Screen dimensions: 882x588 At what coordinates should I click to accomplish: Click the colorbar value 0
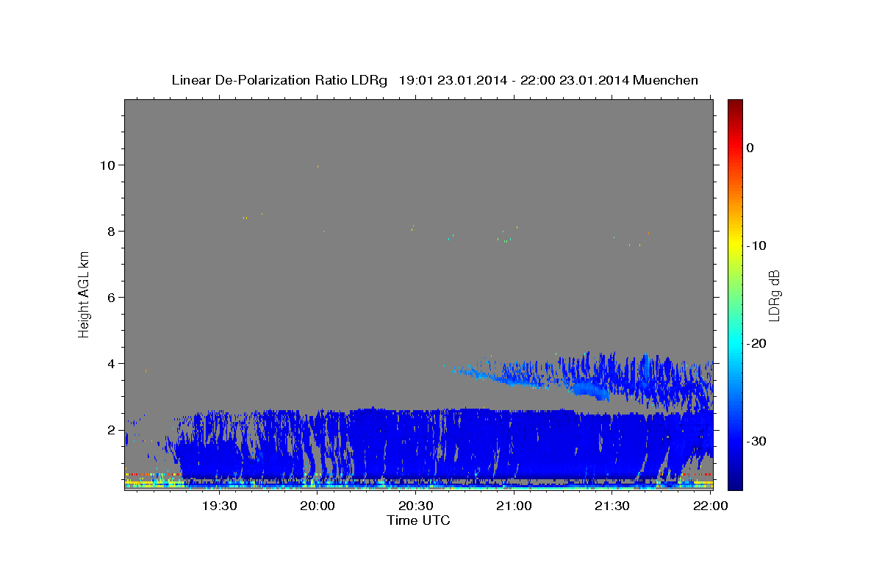pos(750,148)
